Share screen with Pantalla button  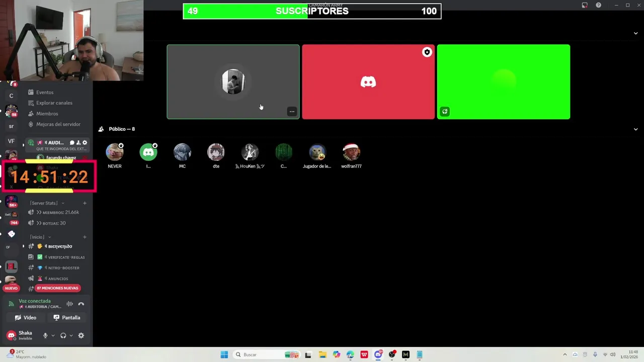pyautogui.click(x=67, y=318)
